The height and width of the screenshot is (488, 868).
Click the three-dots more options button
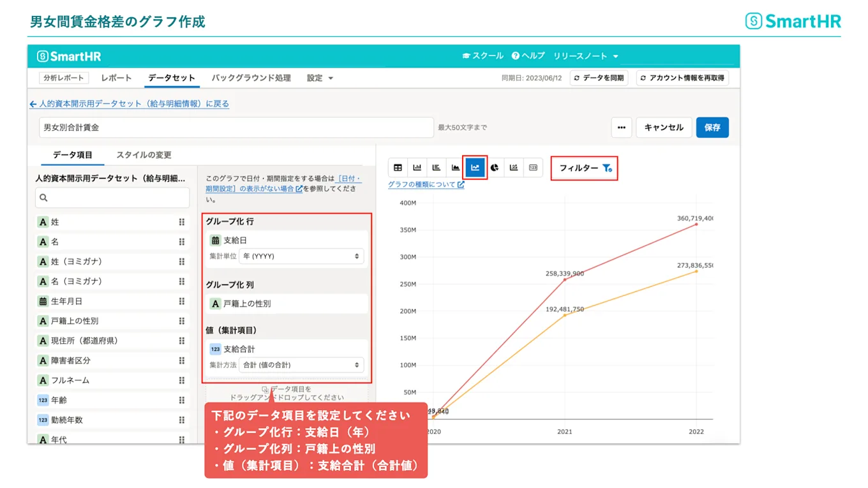pyautogui.click(x=621, y=128)
